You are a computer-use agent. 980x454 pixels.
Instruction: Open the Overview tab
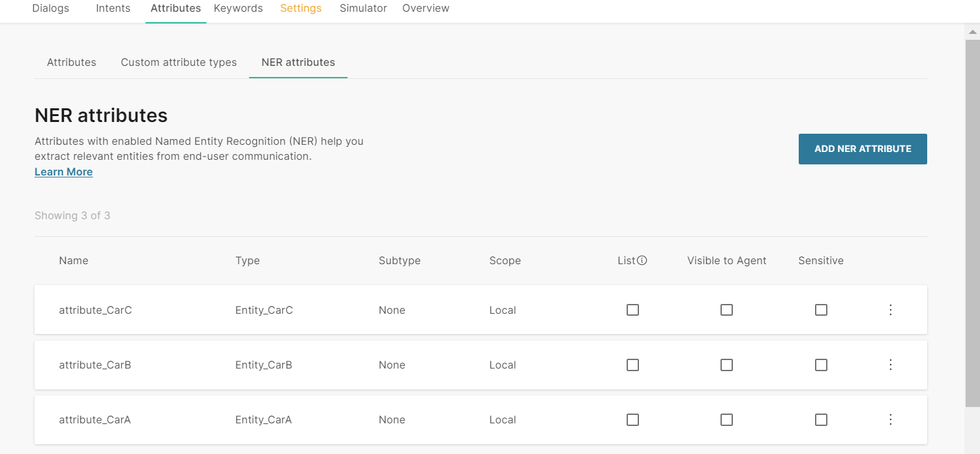pyautogui.click(x=426, y=8)
